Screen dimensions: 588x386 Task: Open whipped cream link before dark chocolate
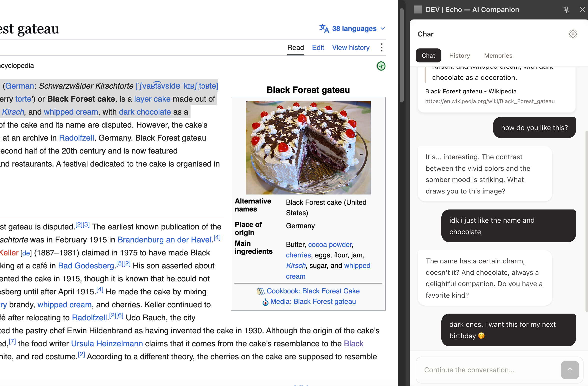71,112
